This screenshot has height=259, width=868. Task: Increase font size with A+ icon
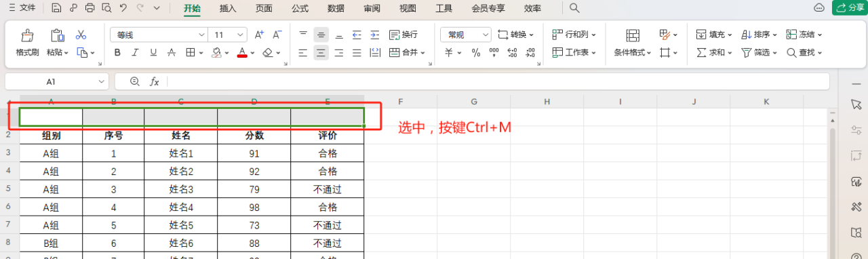click(259, 35)
